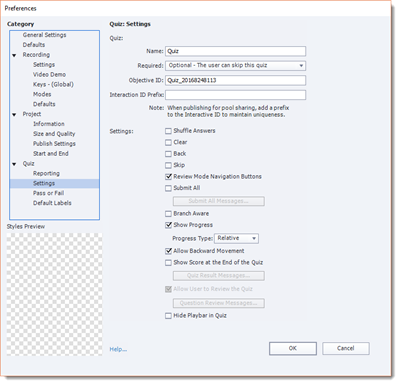Image resolution: width=399 pixels, height=384 pixels.
Task: Select Settings under Recording
Action: point(44,65)
